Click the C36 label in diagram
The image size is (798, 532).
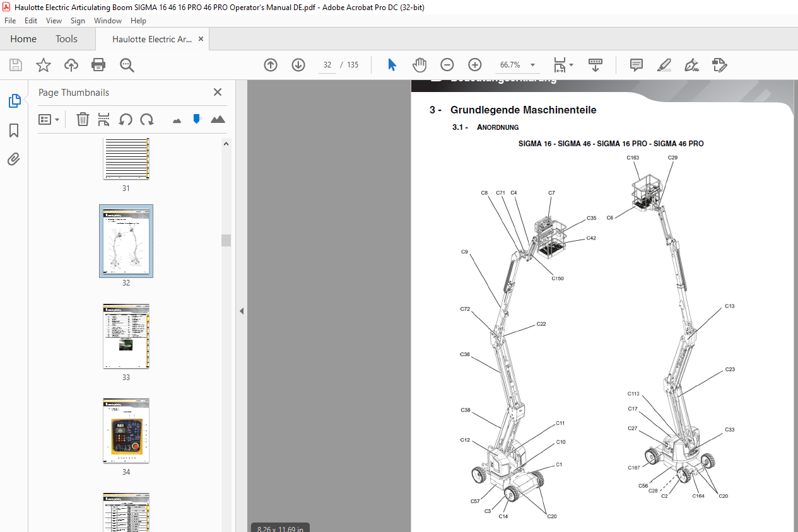point(465,355)
